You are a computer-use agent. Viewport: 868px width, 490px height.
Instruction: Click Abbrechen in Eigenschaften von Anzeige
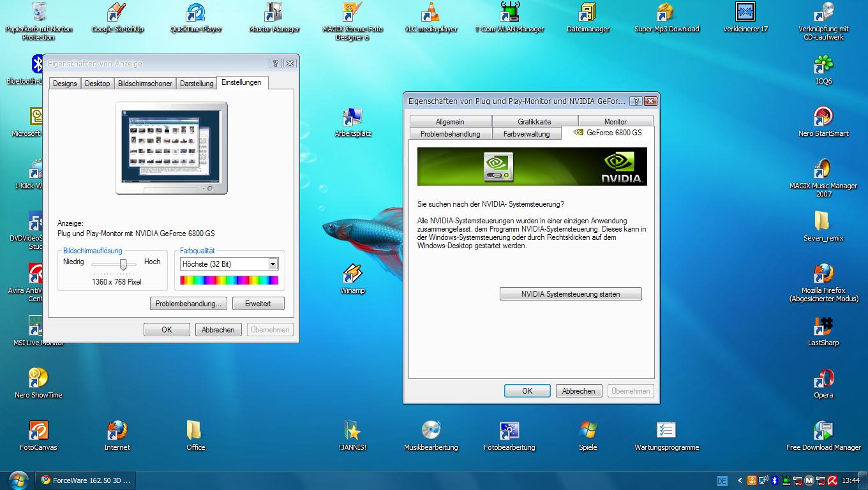point(218,330)
